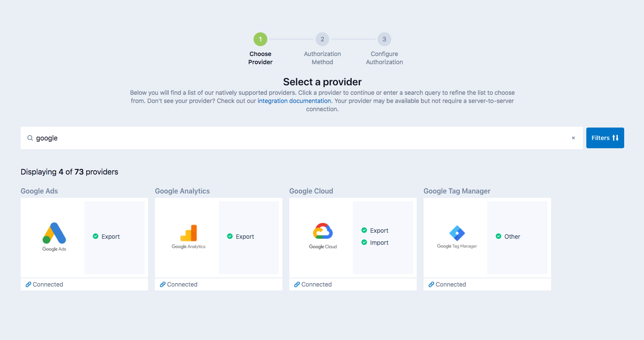Click the Configure Authorization step label
Image resolution: width=644 pixels, height=340 pixels.
(x=384, y=58)
